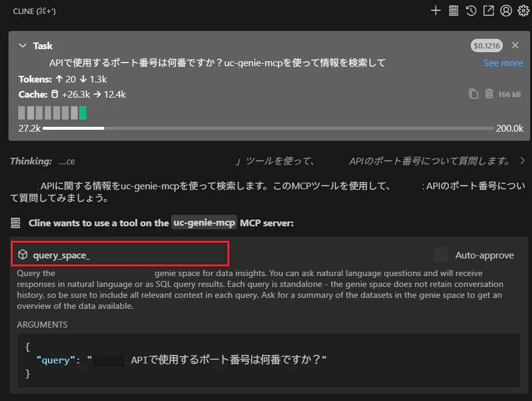This screenshot has width=532, height=401.
Task: Pop out Cline into the editor
Action: (489, 10)
